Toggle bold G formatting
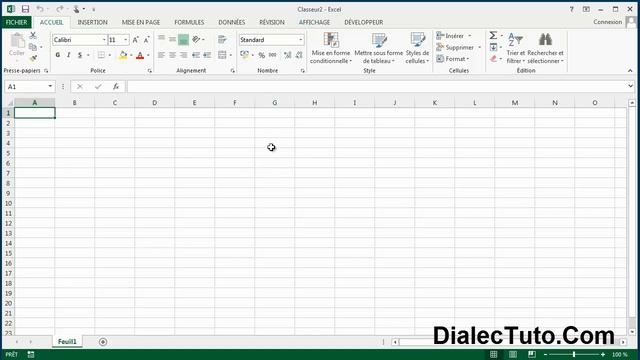Screen dimensions: 640x360 pyautogui.click(x=58, y=55)
